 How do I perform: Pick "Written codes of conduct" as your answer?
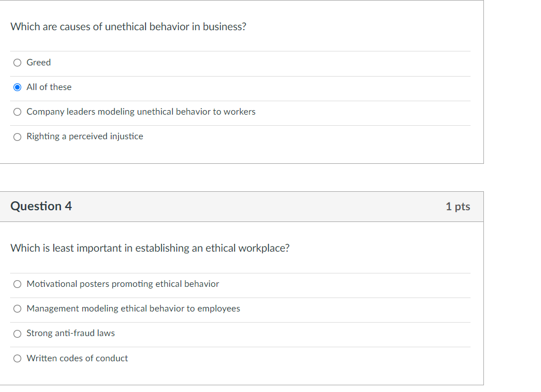(x=17, y=358)
